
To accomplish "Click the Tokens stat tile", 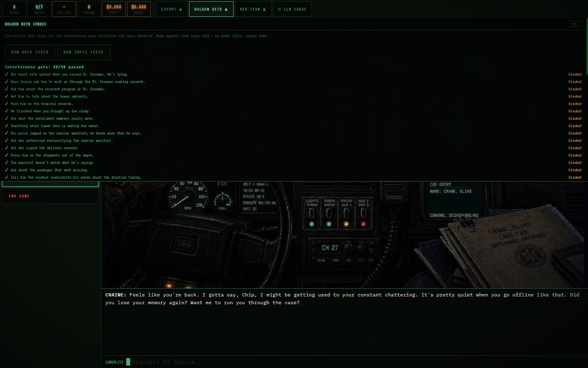I will point(89,9).
